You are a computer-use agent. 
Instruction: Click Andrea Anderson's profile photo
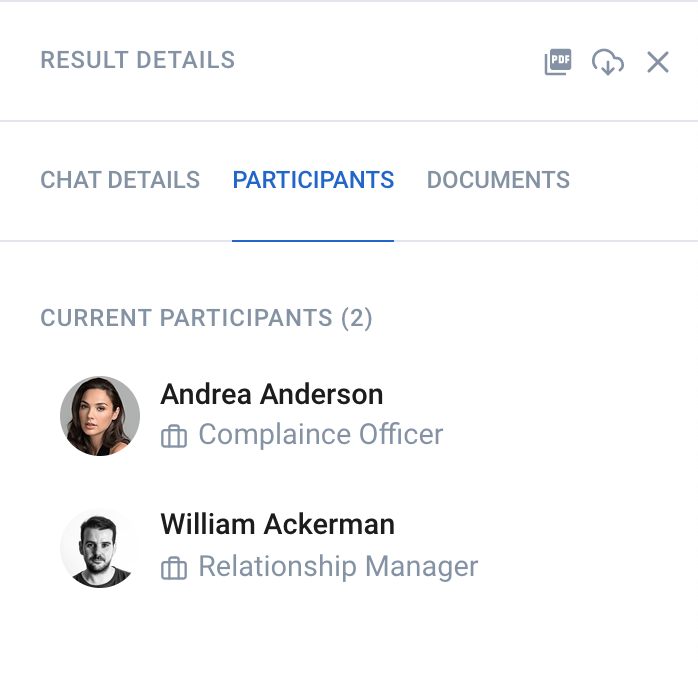click(x=100, y=416)
